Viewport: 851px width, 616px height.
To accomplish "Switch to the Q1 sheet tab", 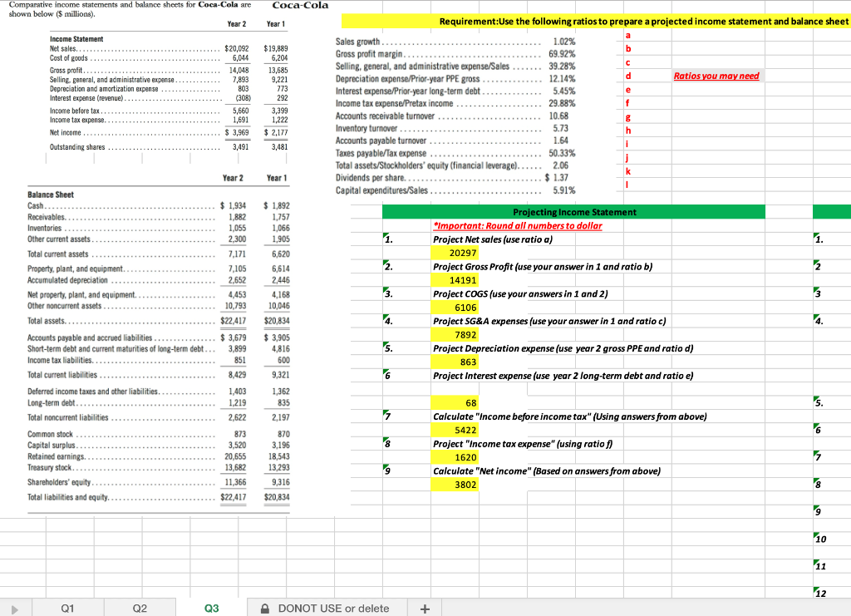I will point(66,609).
